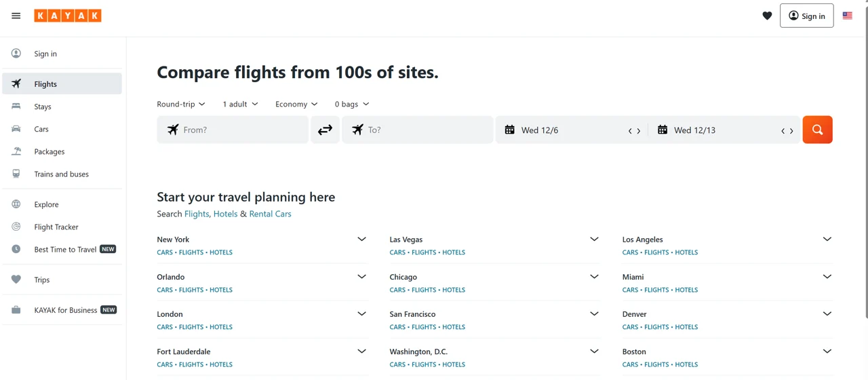This screenshot has height=380, width=868.
Task: Follow the Hotels link under travel planning
Action: 225,214
